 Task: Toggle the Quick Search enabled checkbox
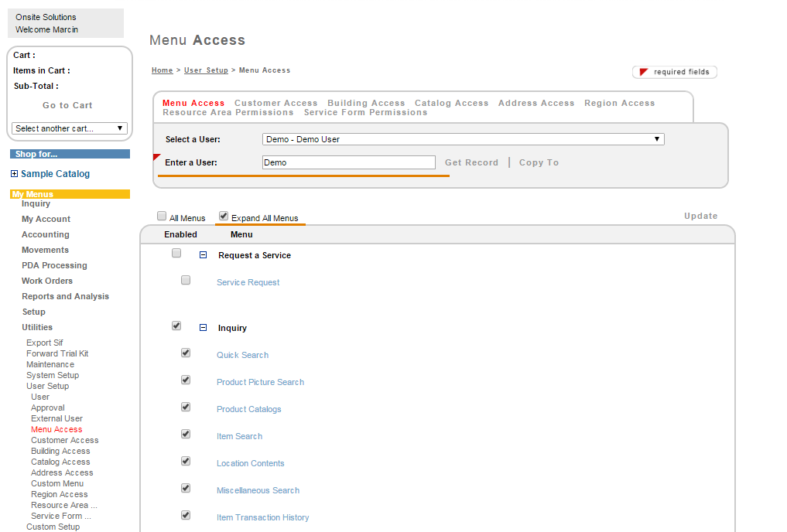click(x=186, y=353)
